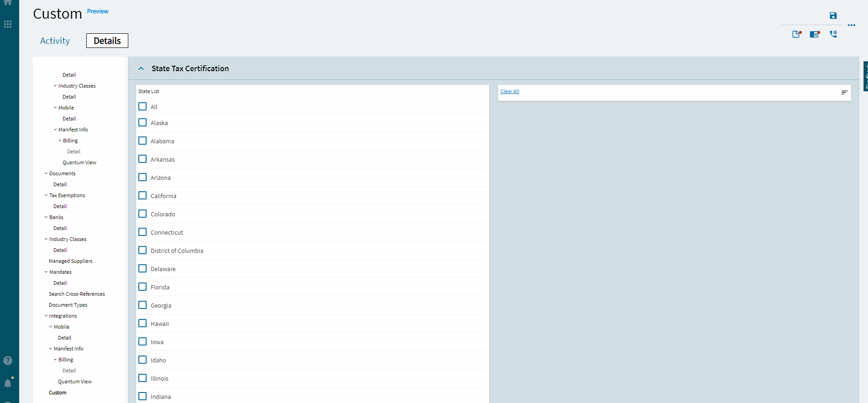868x403 pixels.
Task: Check the Connecticut checkbox
Action: point(142,232)
